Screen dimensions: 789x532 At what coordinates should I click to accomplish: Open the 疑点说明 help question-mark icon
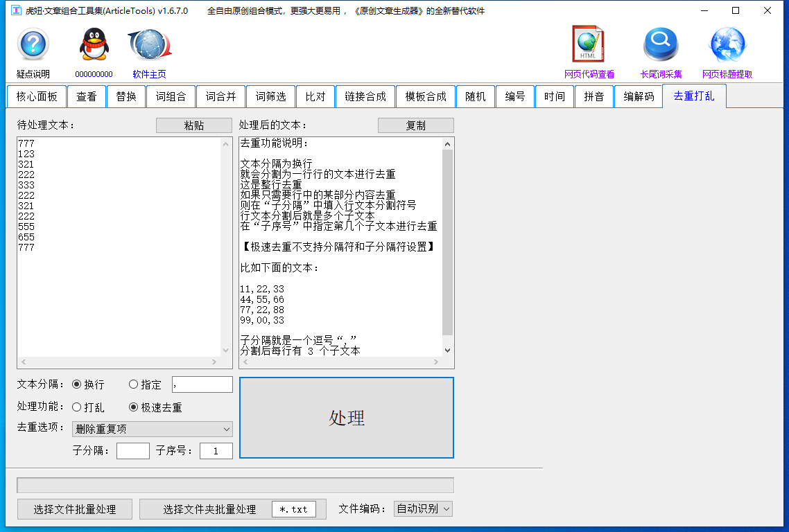pyautogui.click(x=33, y=45)
